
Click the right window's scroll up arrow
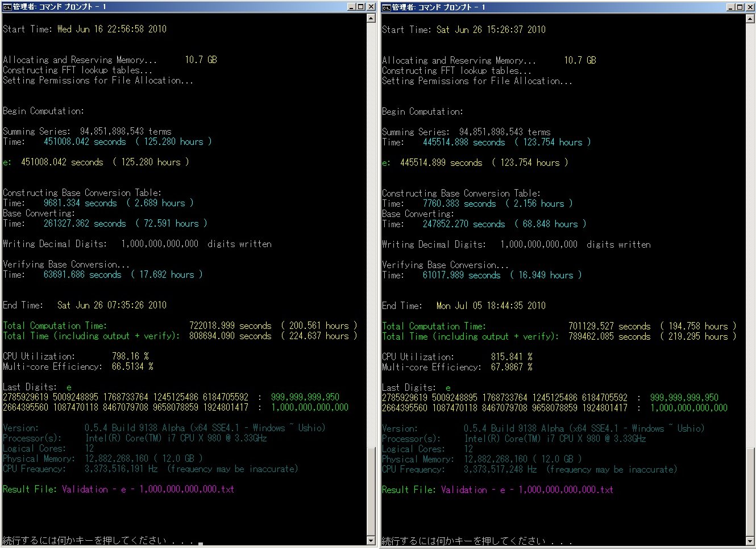[x=750, y=18]
